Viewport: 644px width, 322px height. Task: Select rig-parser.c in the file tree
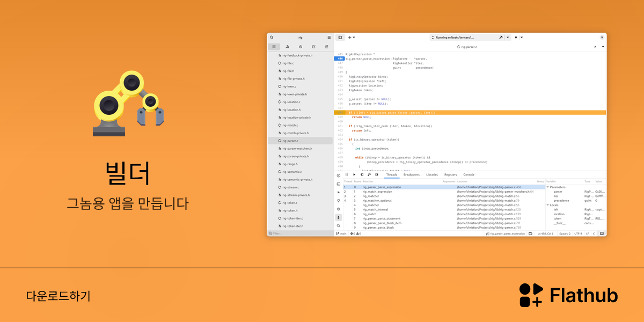point(301,141)
